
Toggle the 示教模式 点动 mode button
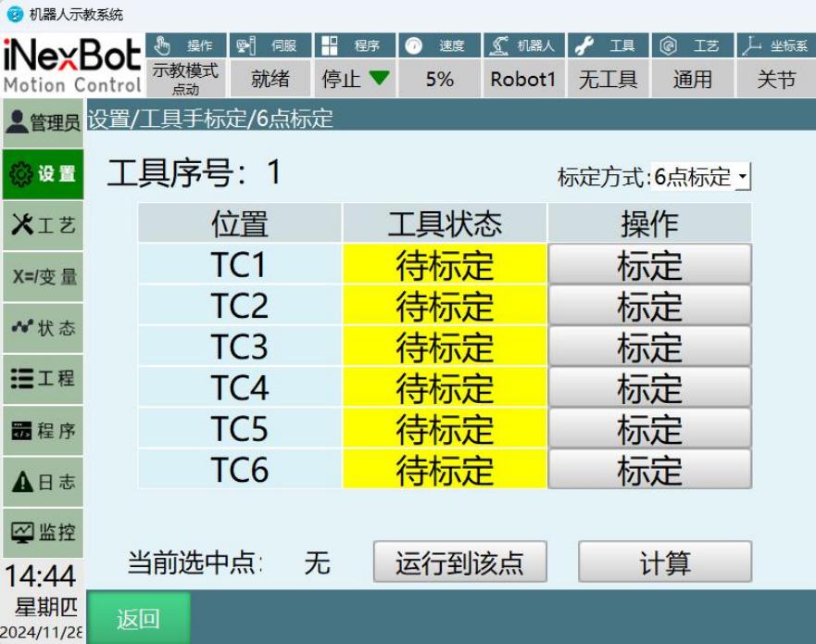pyautogui.click(x=185, y=79)
